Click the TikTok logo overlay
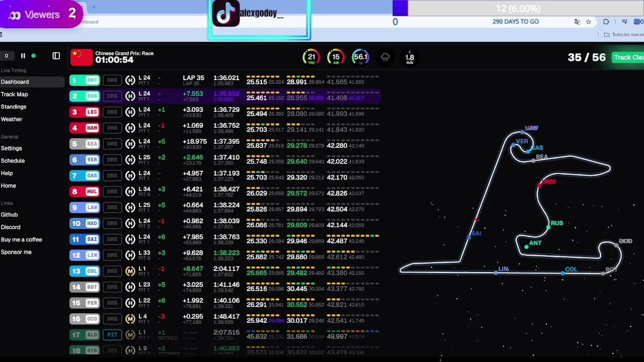Screen dimensions: 644x362 point(226,14)
